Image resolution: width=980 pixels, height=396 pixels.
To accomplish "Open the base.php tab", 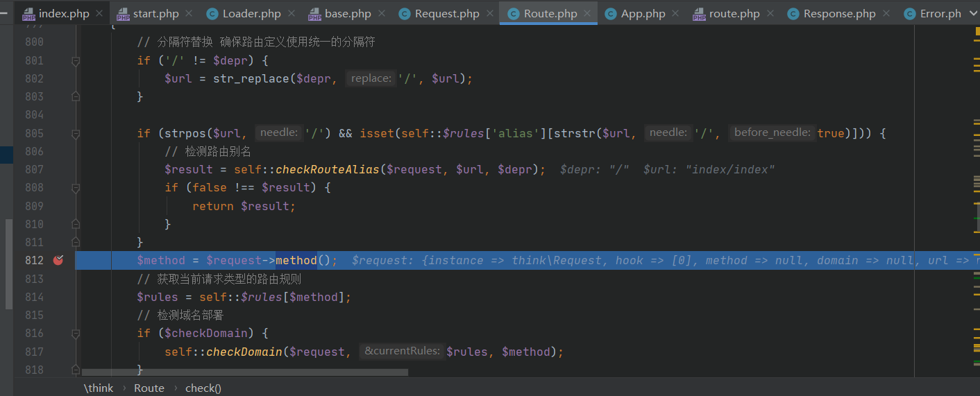I will pos(348,14).
